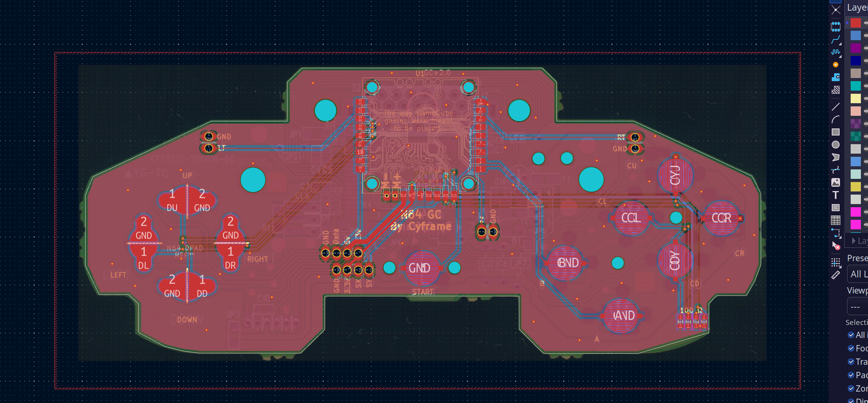Select the Measure ruler tool
868x403 pixels.
pos(836,275)
